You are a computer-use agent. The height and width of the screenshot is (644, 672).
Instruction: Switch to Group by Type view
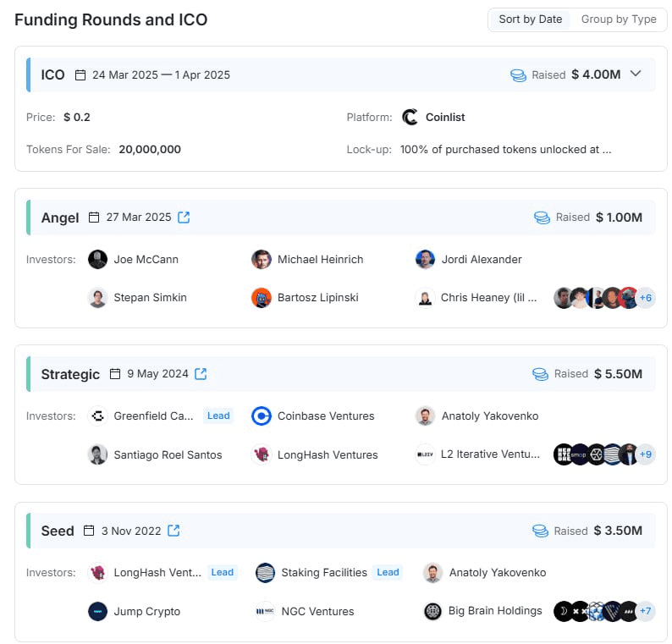point(619,19)
